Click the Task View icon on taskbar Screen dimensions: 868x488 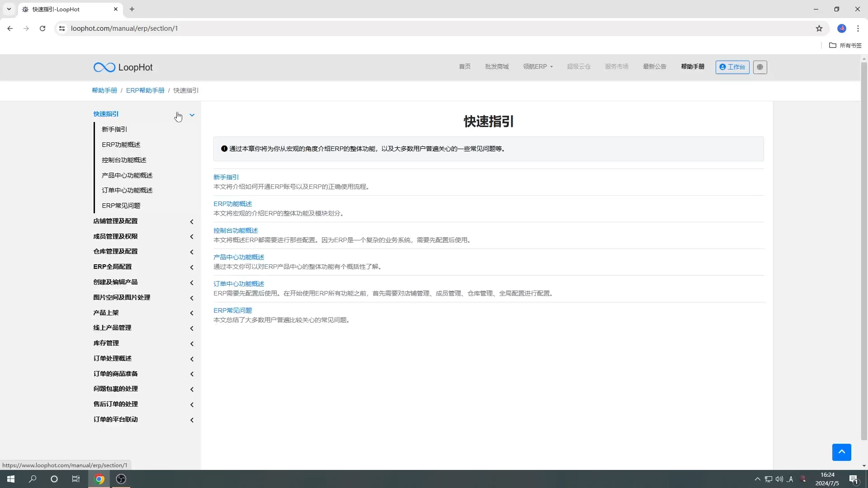tap(75, 479)
